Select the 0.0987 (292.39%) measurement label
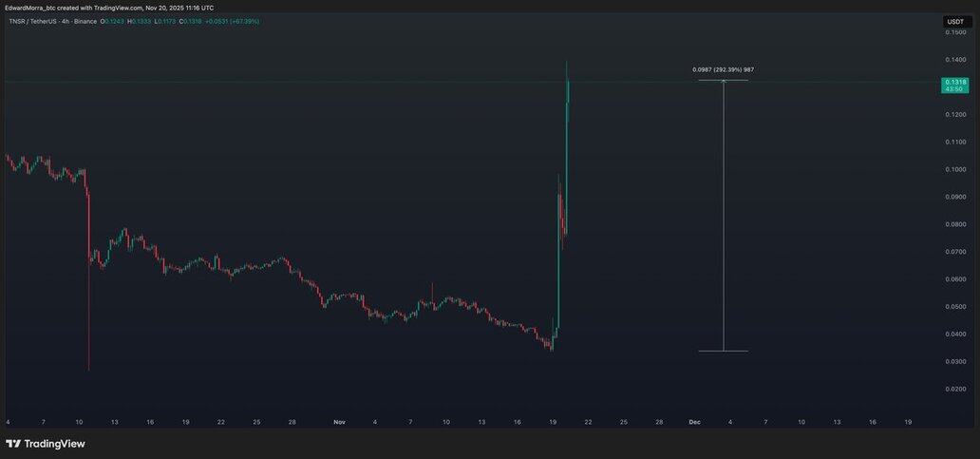 point(723,69)
